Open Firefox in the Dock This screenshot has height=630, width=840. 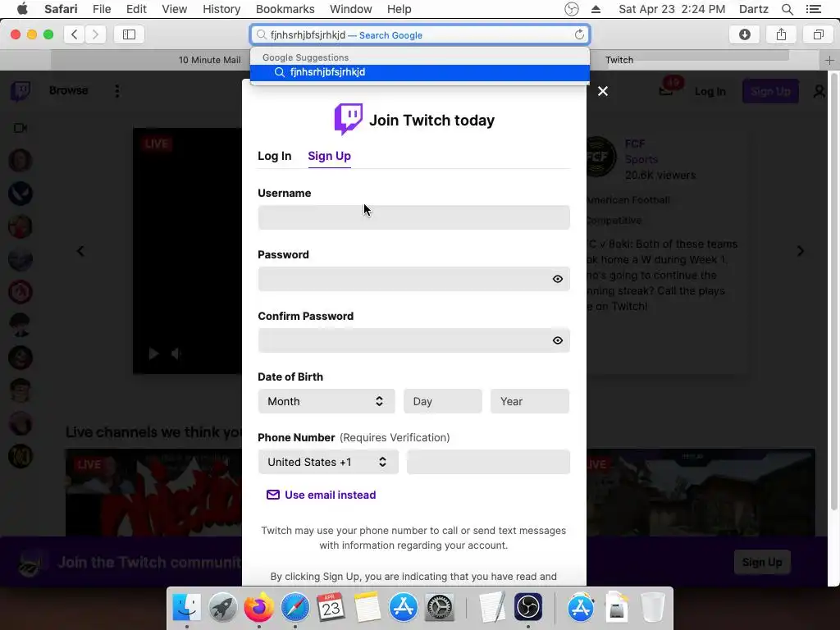[258, 608]
